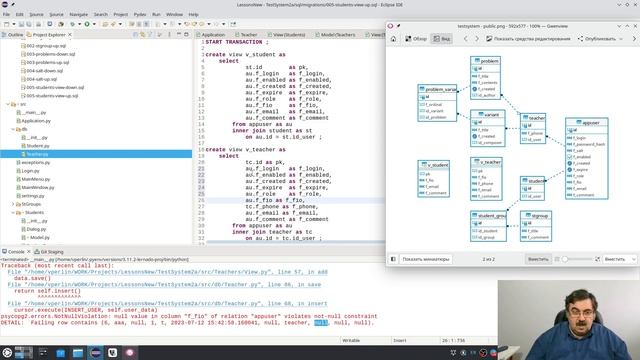The width and height of the screenshot is (640, 360).
Task: Open the Pydev menu
Action: [140, 14]
